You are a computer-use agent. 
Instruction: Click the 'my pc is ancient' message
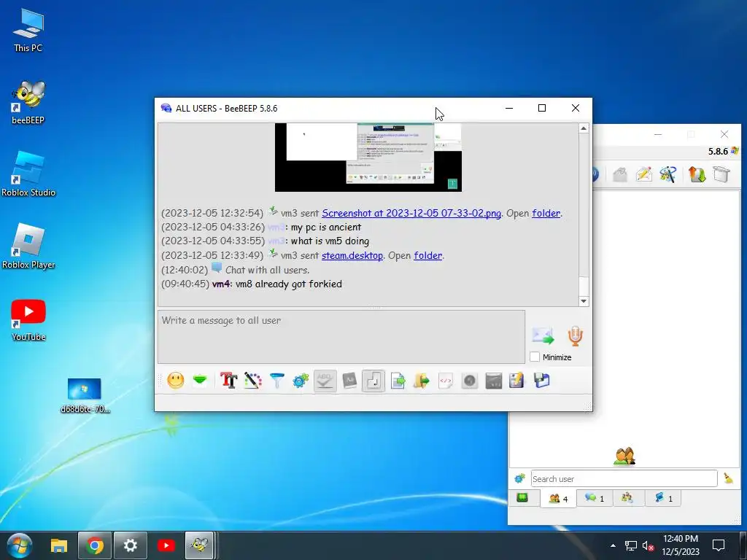[x=326, y=227]
